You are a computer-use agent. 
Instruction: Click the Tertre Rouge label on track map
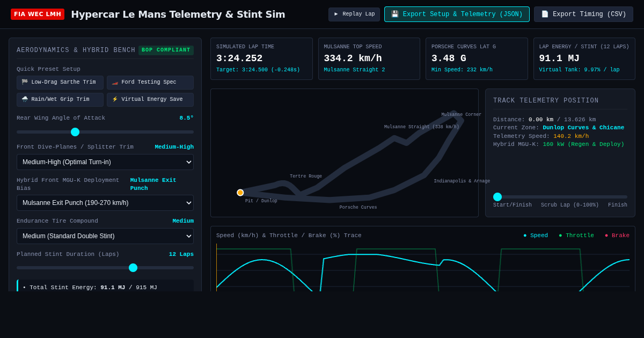pos(306,177)
